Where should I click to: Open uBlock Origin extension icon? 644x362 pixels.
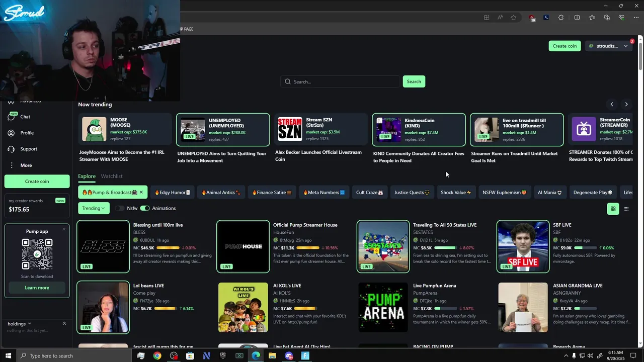[x=532, y=18]
